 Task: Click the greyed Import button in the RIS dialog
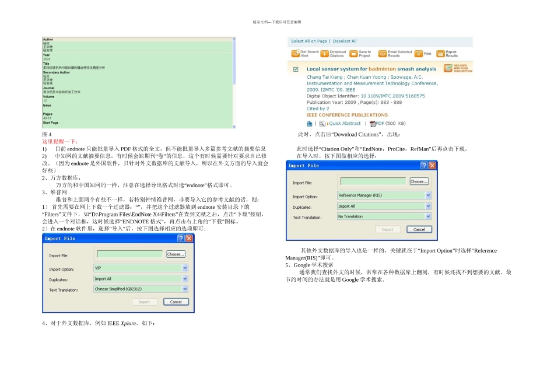[388, 229]
